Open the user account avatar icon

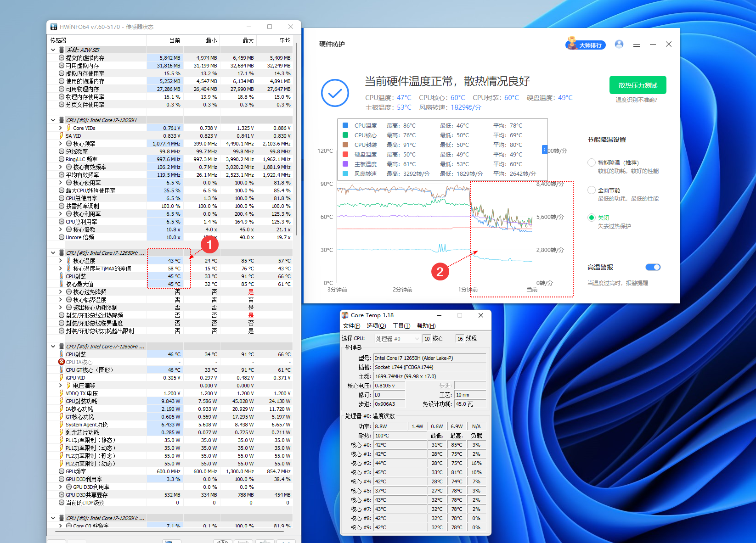pyautogui.click(x=619, y=44)
